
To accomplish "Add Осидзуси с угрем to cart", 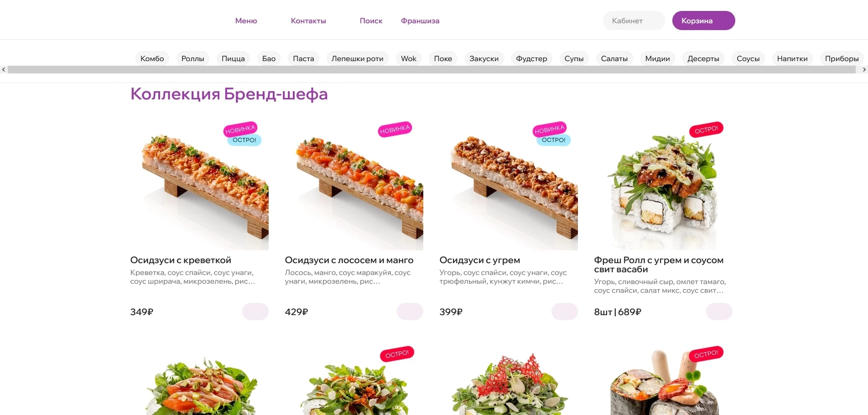I will 565,311.
